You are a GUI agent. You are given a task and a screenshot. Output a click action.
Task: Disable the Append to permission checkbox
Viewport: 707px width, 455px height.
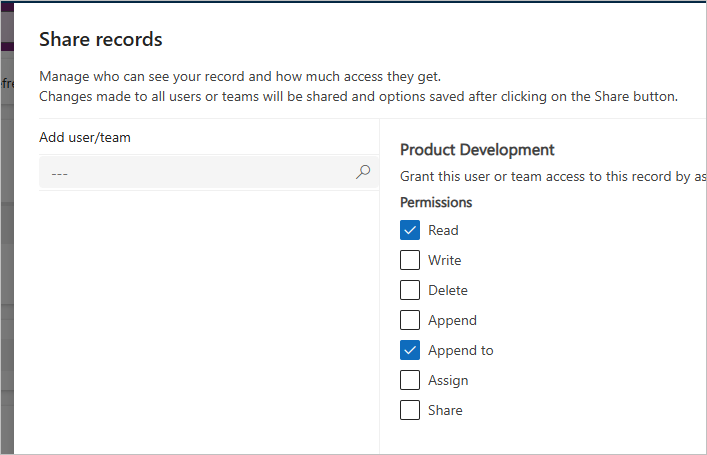click(410, 350)
